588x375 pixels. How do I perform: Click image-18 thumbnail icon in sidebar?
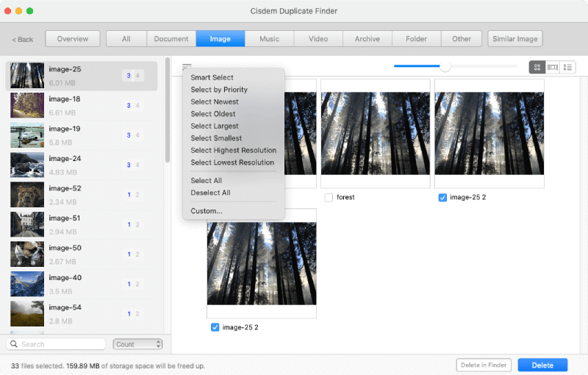[x=27, y=105]
